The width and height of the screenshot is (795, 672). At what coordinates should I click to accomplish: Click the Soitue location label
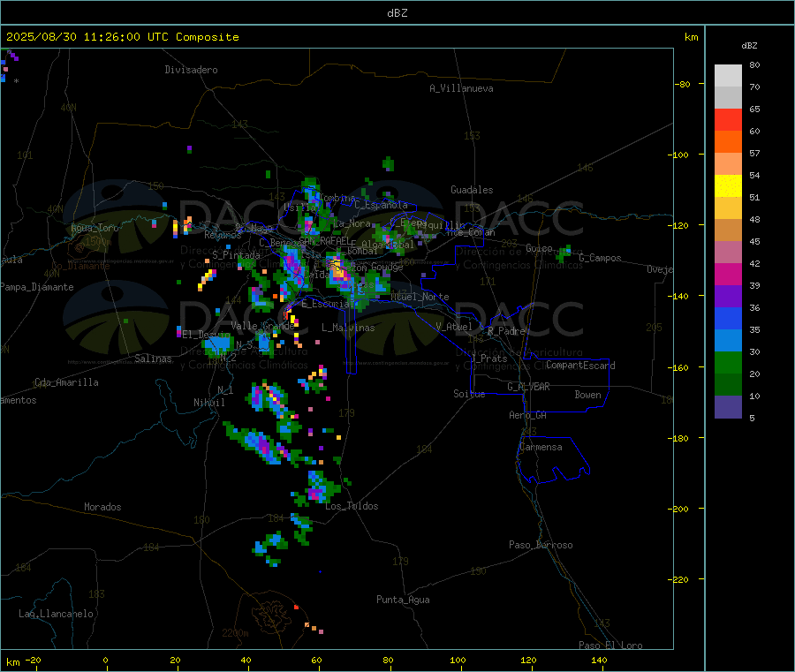(x=469, y=394)
